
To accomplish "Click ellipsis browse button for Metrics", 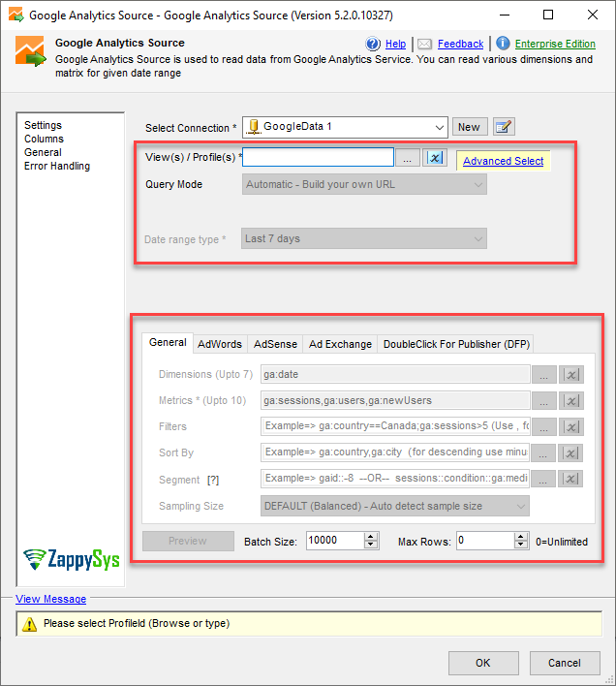I will coord(544,401).
